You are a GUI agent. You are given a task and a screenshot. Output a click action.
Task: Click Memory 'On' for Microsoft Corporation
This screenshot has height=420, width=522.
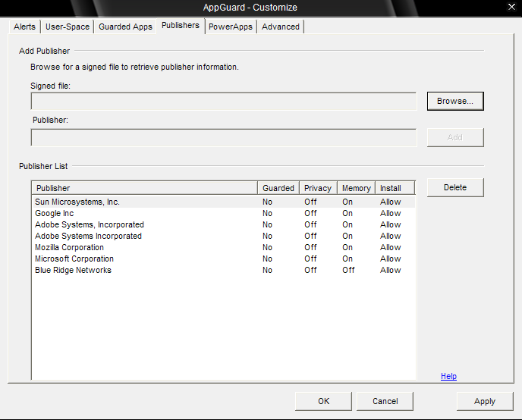point(347,259)
